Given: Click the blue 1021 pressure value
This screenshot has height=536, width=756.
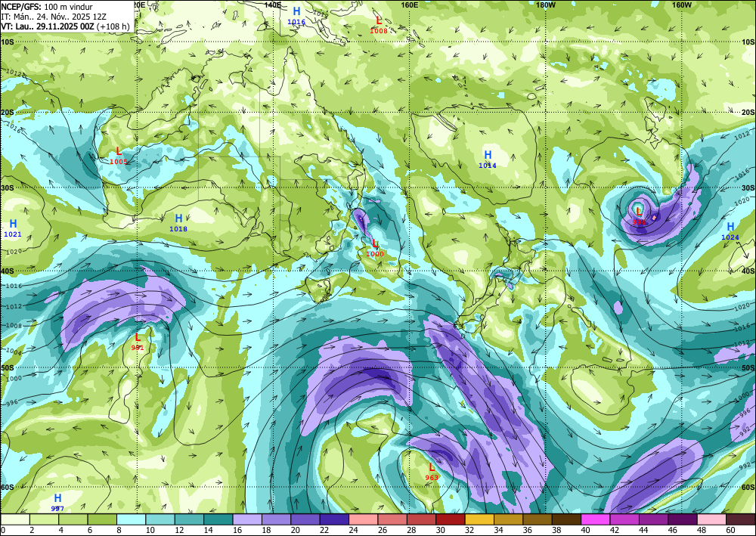Looking at the screenshot, I should 13,234.
